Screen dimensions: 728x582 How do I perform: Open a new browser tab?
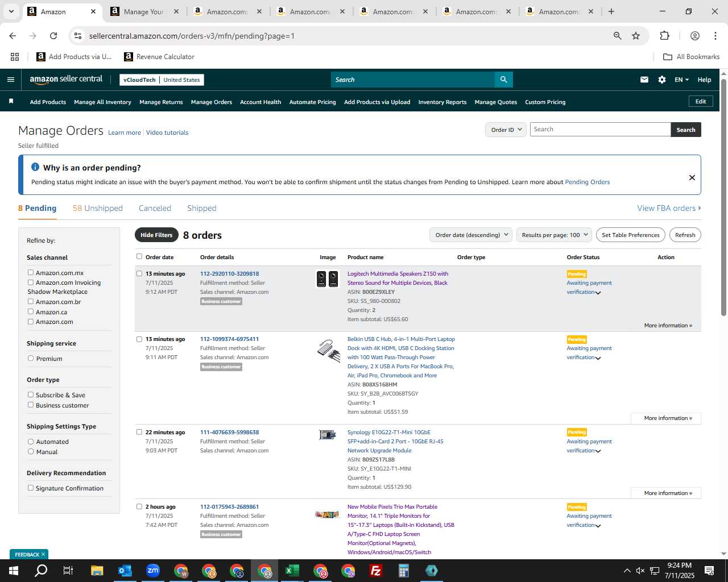pyautogui.click(x=611, y=11)
